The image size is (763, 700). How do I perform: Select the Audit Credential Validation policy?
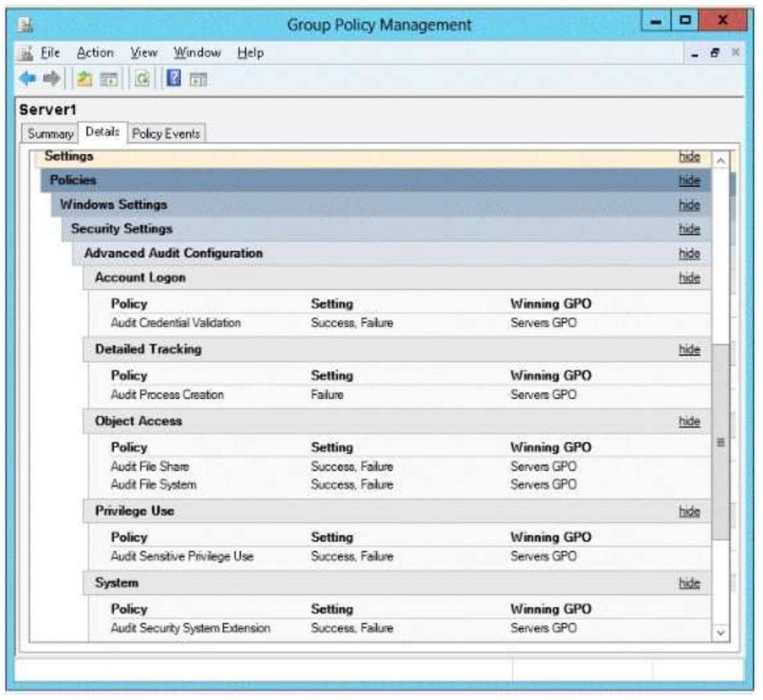175,323
